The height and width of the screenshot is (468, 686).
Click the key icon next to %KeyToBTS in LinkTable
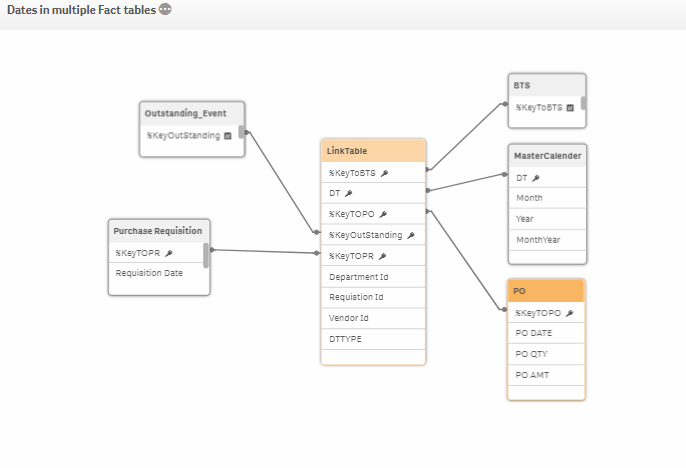pos(385,173)
